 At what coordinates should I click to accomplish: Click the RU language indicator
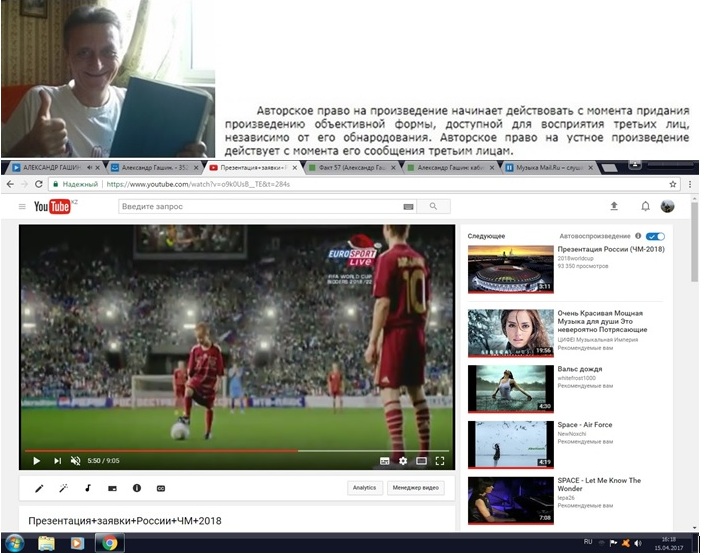point(588,542)
